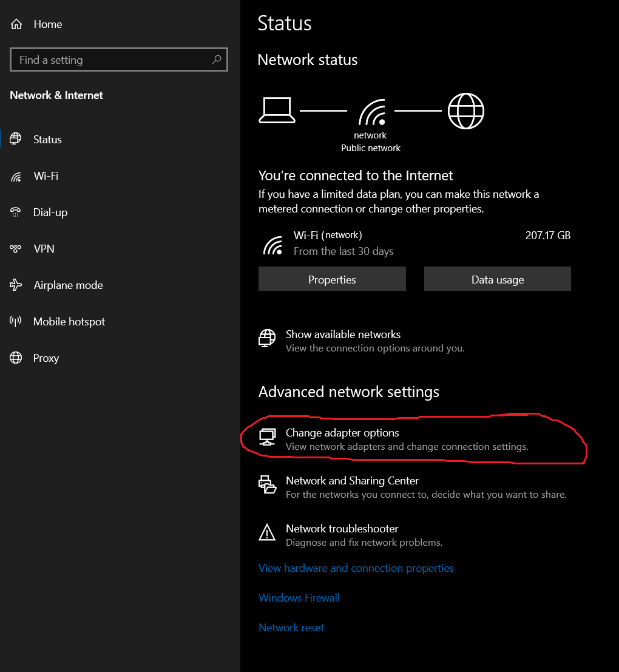Click the VPN icon in sidebar
619x672 pixels.
click(x=15, y=248)
